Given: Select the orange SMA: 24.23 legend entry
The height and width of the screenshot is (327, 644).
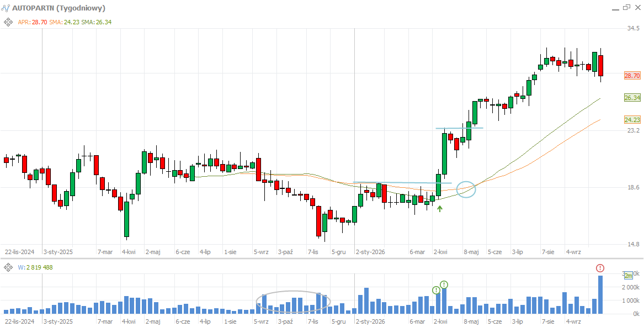Looking at the screenshot, I should click(x=63, y=22).
